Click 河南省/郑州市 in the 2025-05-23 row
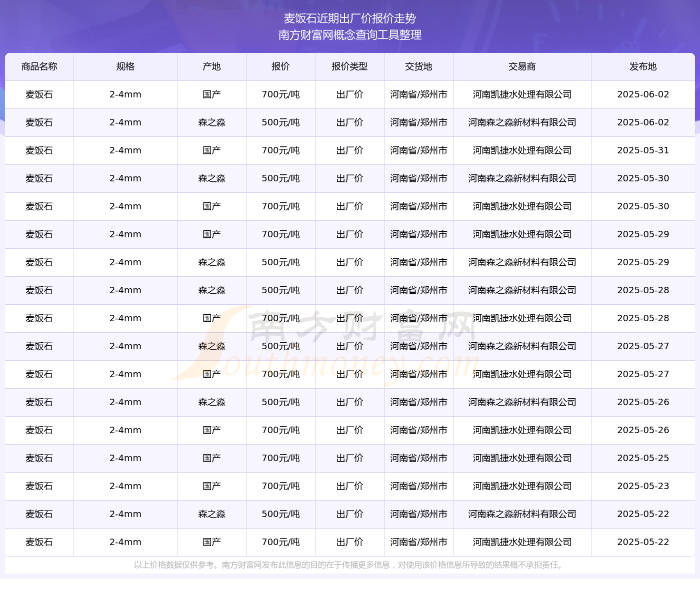 coord(418,486)
